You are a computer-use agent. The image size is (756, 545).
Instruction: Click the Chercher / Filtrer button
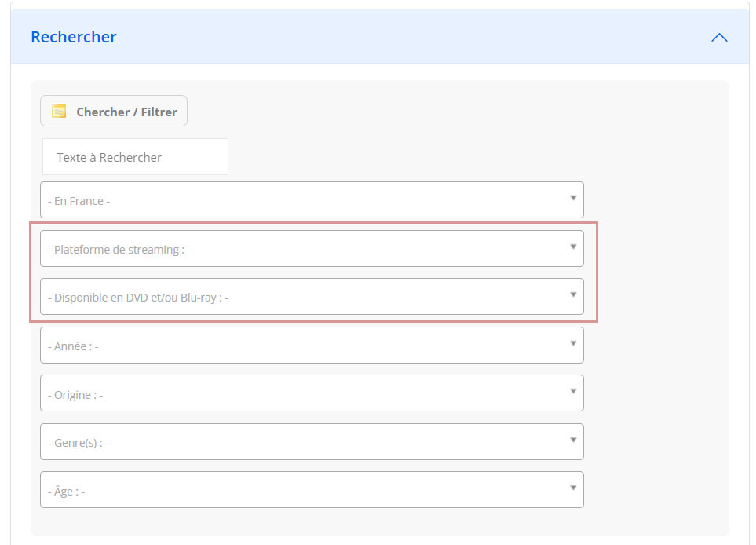[113, 111]
